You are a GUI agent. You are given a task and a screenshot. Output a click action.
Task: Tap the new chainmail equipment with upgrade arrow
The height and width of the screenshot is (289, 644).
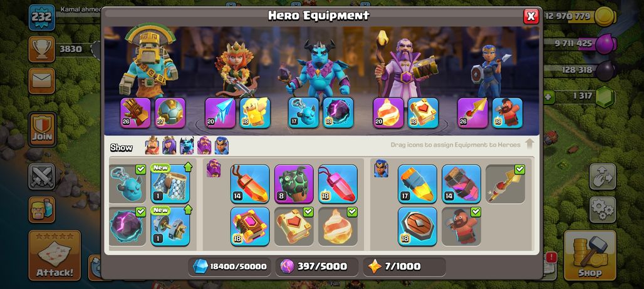point(170,184)
